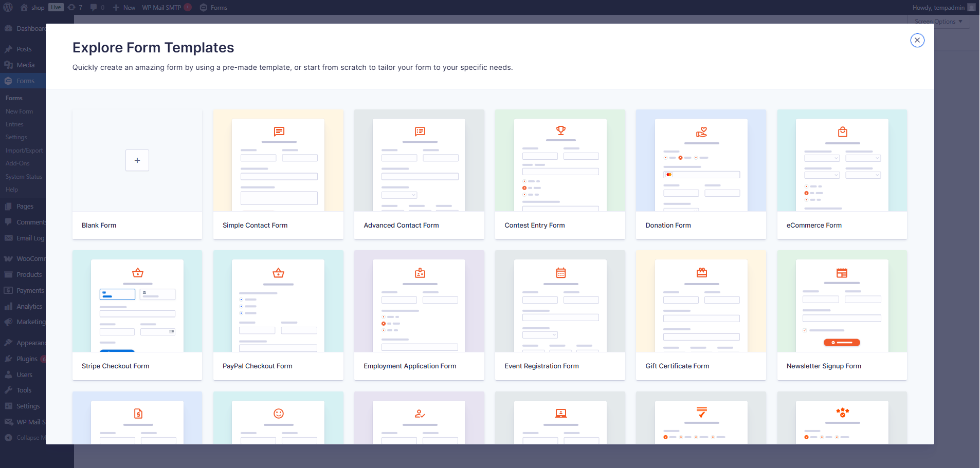Image resolution: width=980 pixels, height=468 pixels.
Task: Click the Employment Application Form badge icon
Action: coord(420,273)
